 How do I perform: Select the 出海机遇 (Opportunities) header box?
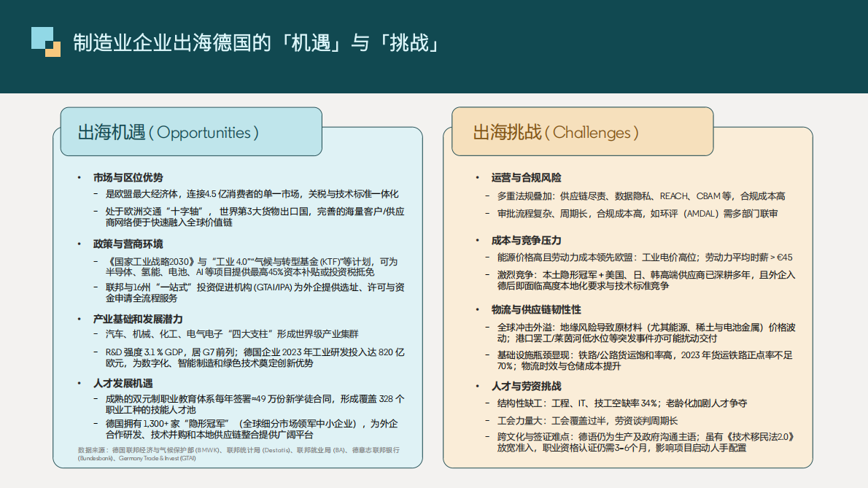pyautogui.click(x=191, y=132)
